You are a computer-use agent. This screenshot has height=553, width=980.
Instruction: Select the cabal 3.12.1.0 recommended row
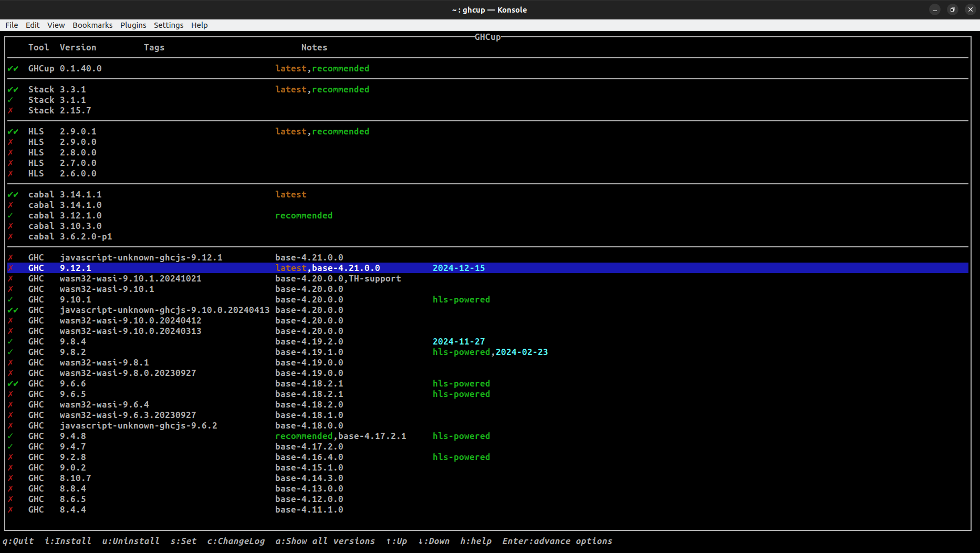[80, 216]
